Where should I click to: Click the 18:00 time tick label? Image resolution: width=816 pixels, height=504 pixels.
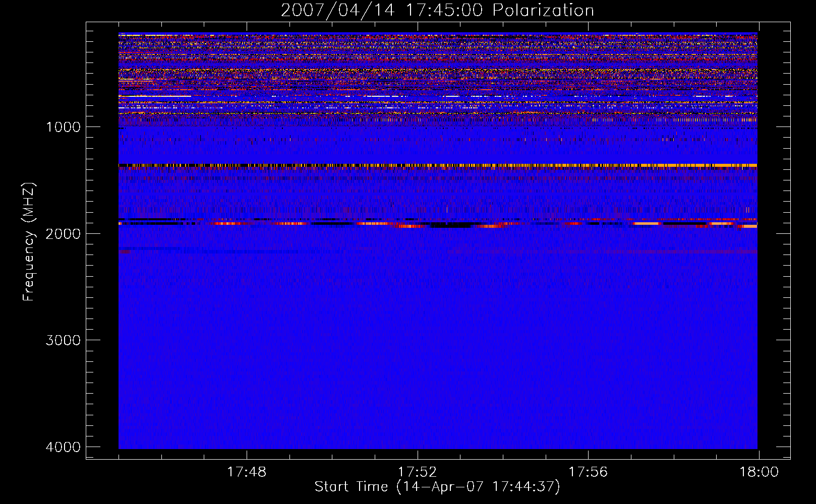click(759, 472)
